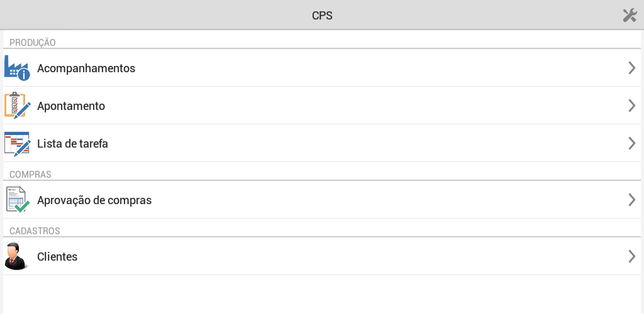Click the CADASTROS section header

coord(35,230)
